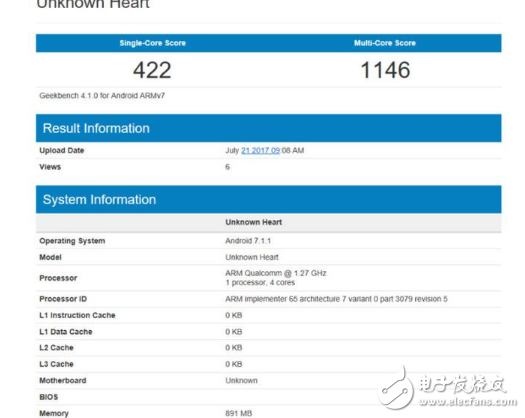Click the Views count value 6
Viewport: 525px width, 418px height.
pyautogui.click(x=227, y=167)
